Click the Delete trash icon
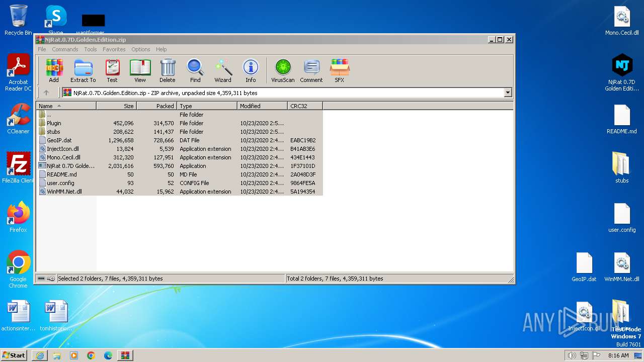Viewport: 644px width, 362px height. point(168,71)
